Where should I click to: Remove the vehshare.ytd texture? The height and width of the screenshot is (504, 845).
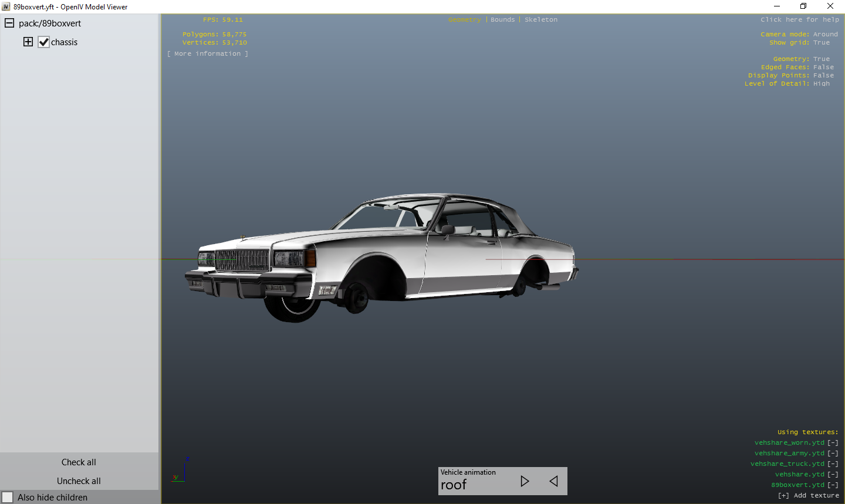(833, 475)
